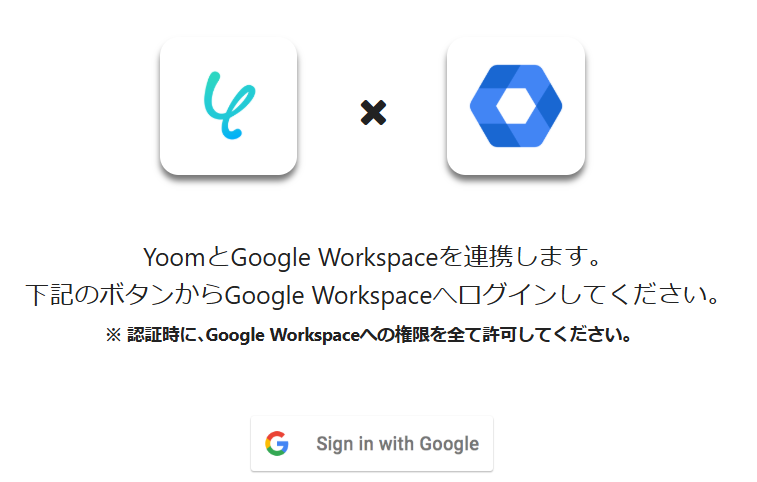Click "下記のボタンから" in the second line

(124, 295)
